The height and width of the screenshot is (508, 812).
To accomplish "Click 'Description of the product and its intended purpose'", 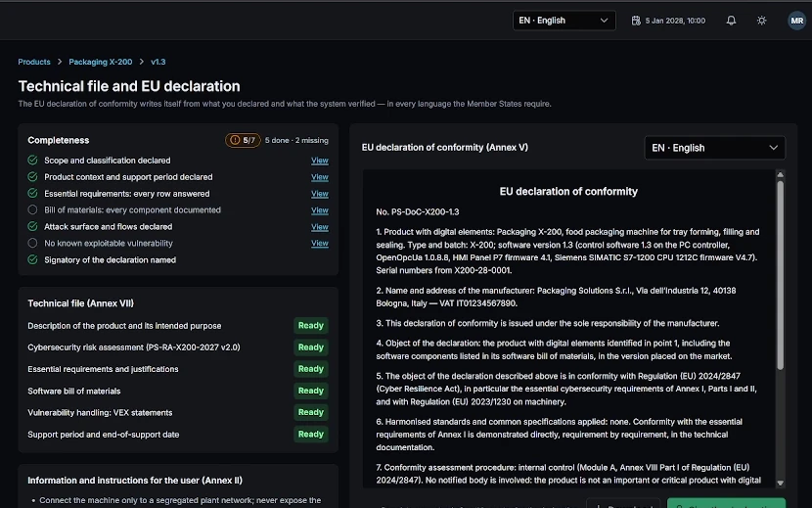I will pos(124,326).
